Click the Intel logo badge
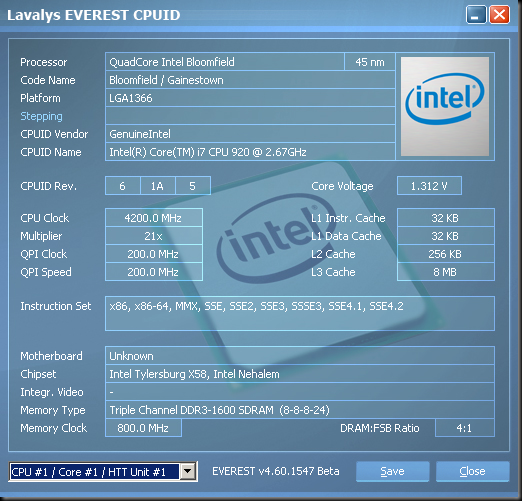 [445, 106]
